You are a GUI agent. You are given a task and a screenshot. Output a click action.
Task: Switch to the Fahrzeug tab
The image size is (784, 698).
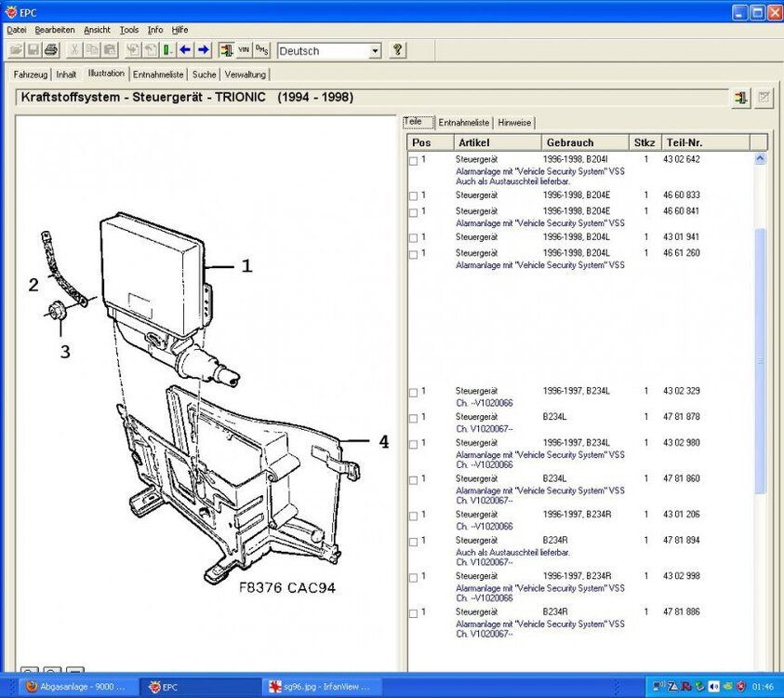click(x=31, y=74)
